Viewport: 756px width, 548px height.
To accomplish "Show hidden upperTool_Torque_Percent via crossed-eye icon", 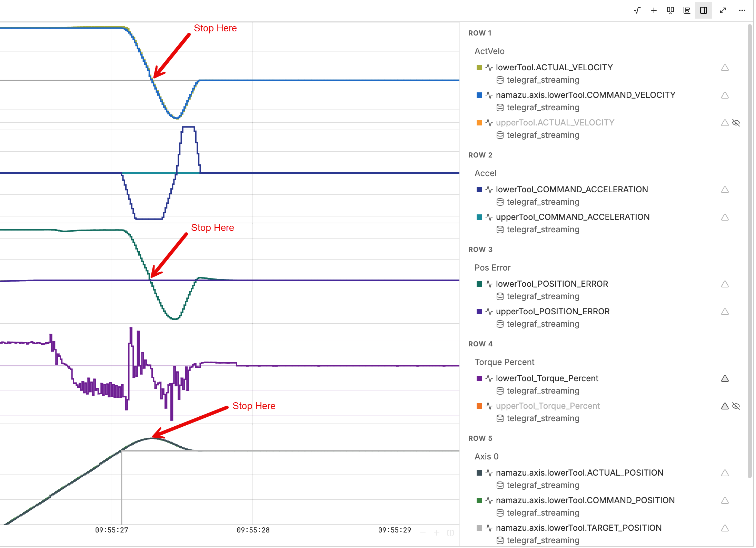I will (736, 406).
